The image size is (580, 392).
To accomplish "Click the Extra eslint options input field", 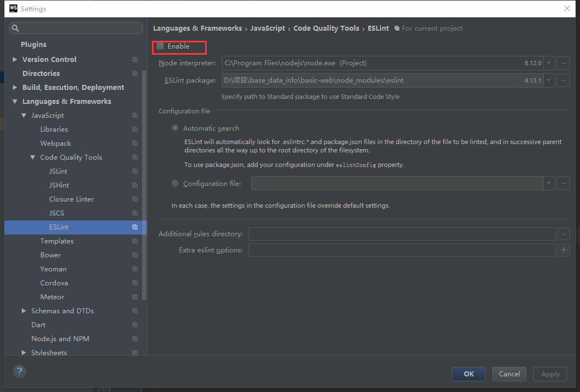I will point(402,250).
